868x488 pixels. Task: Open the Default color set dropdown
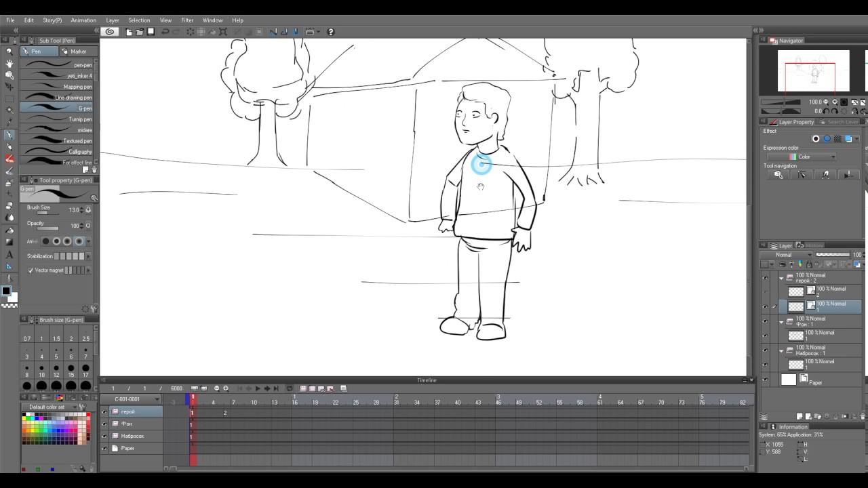point(50,407)
